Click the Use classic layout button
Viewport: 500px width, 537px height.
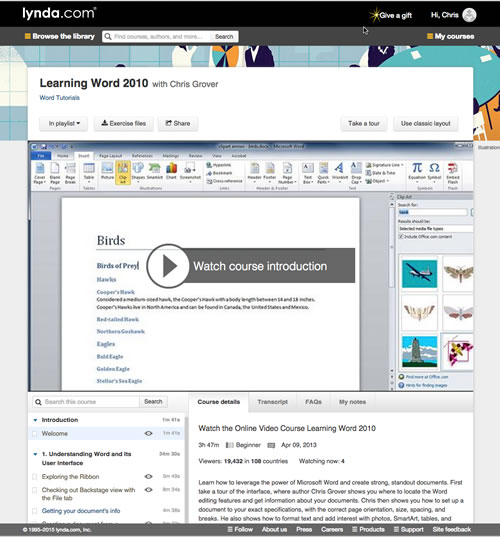point(426,123)
